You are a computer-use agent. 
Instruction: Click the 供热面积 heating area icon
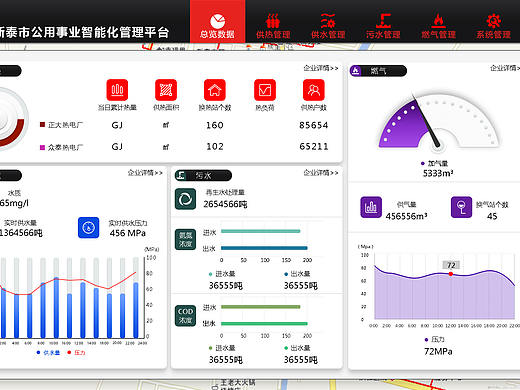(166, 90)
